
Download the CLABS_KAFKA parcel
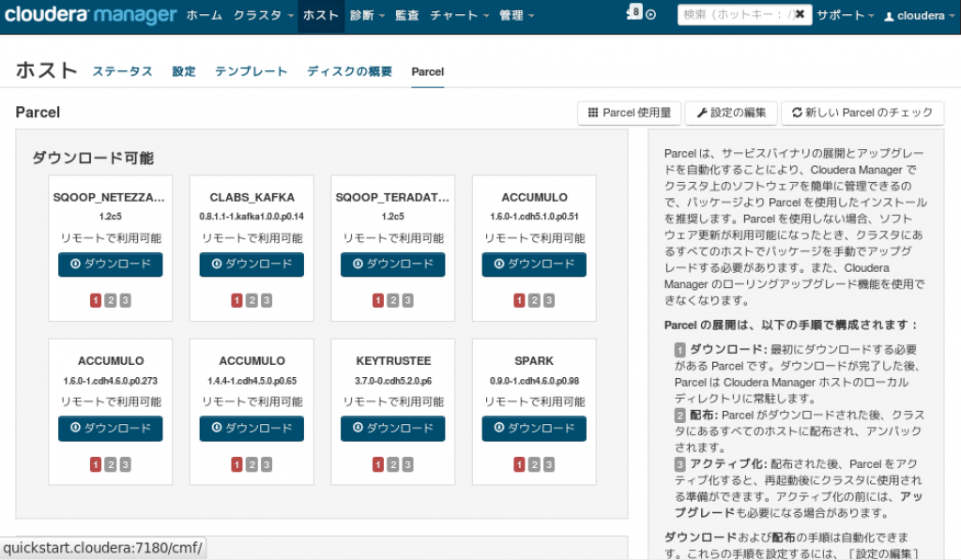pos(252,265)
